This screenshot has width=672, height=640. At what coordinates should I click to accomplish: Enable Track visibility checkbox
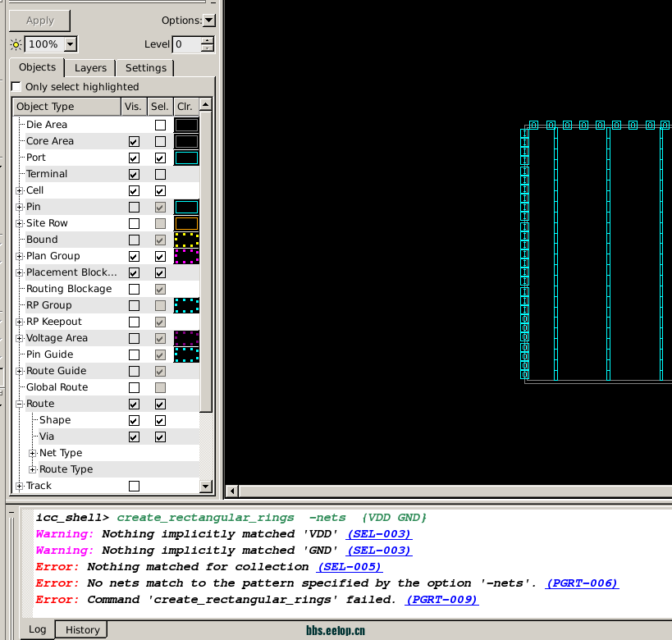point(134,486)
